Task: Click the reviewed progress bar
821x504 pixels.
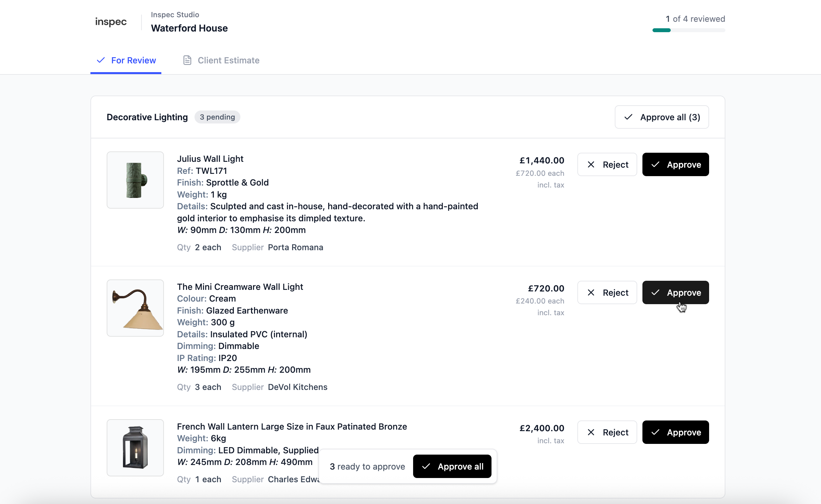Action: pyautogui.click(x=689, y=30)
